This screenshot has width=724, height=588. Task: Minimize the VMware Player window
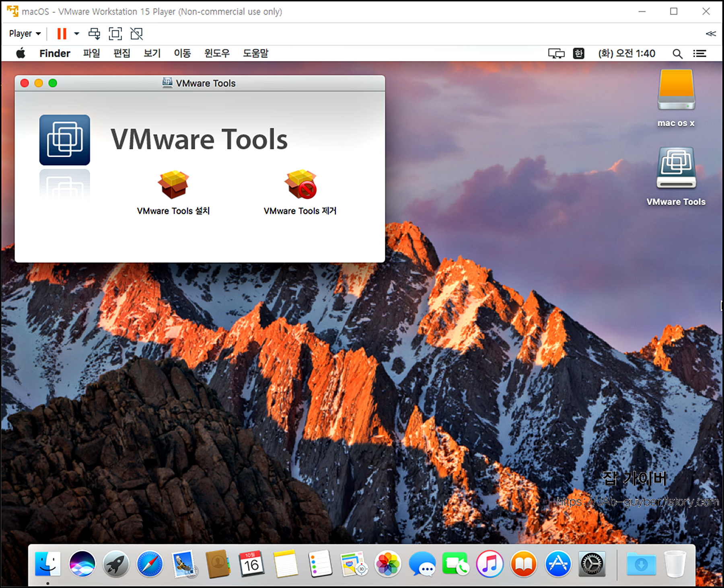tap(642, 12)
